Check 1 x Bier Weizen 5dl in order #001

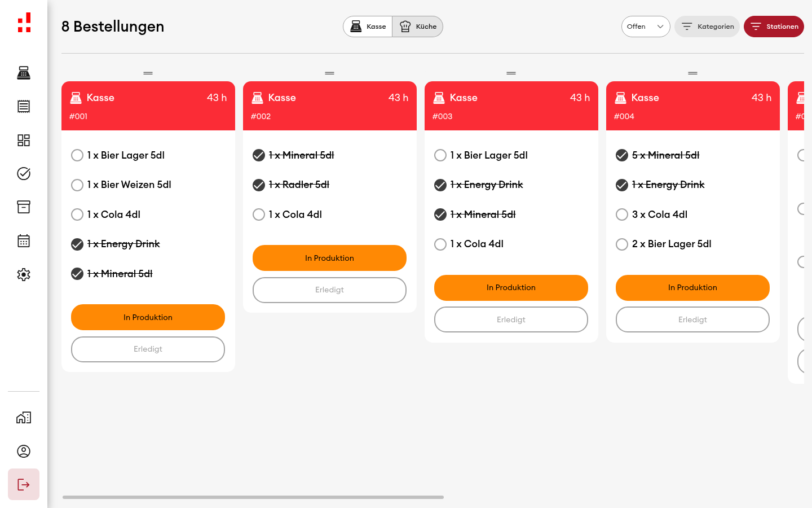(x=77, y=185)
